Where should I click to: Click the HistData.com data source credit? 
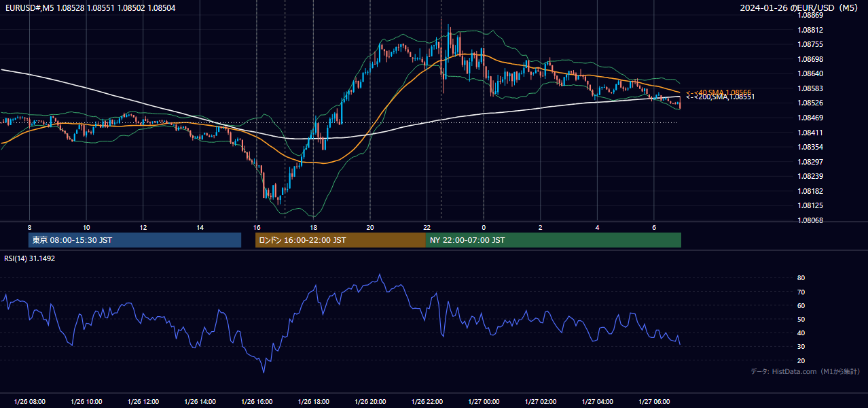[x=806, y=371]
